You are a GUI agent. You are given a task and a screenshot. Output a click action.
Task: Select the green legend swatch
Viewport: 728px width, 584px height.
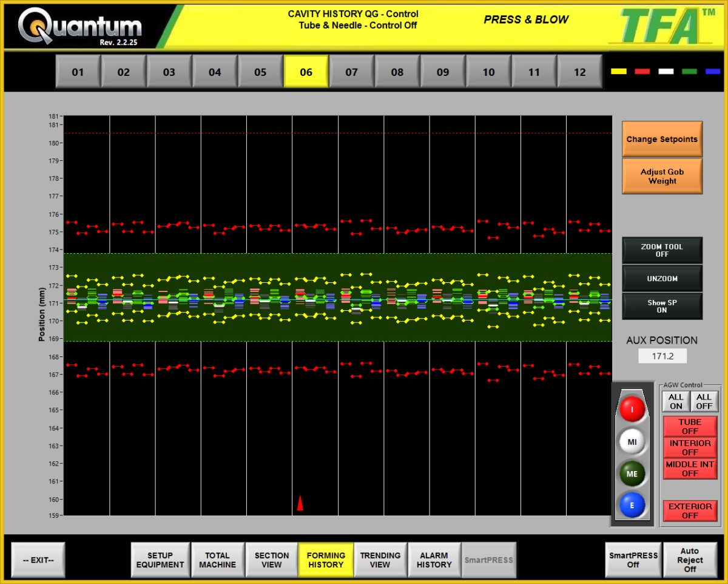[690, 72]
